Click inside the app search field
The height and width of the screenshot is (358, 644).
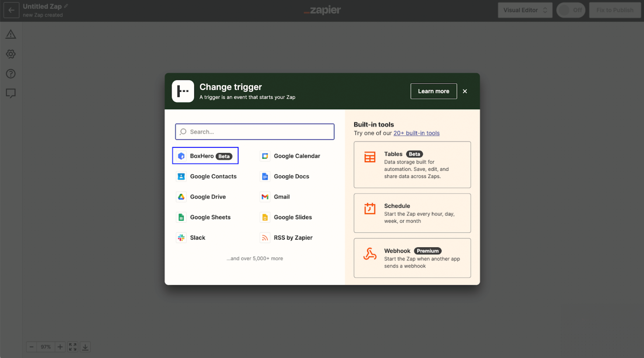[x=255, y=131]
